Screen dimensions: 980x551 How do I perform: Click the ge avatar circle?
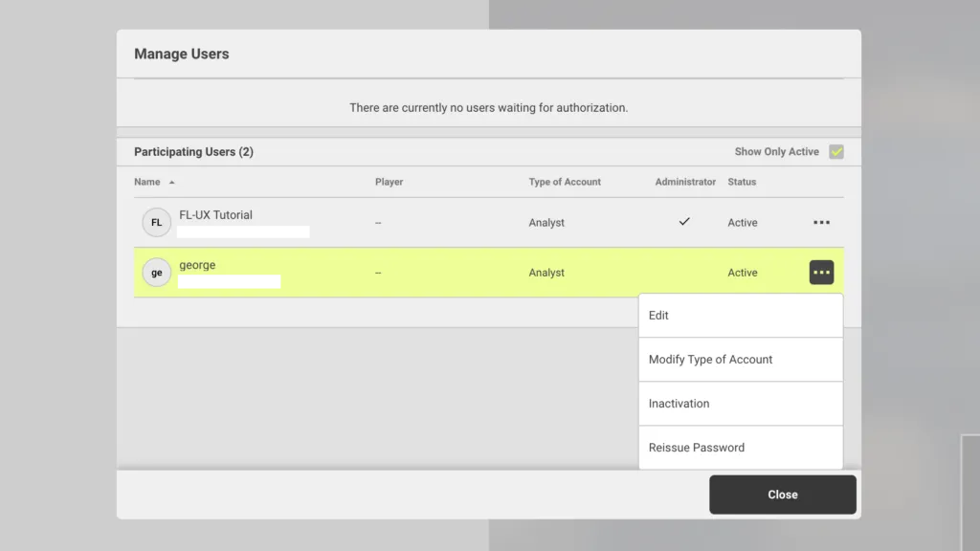click(x=156, y=273)
